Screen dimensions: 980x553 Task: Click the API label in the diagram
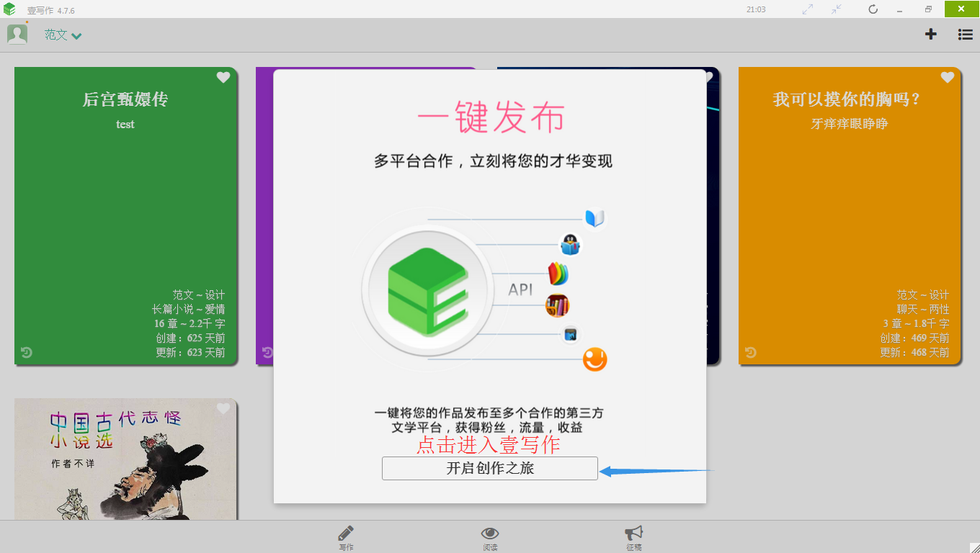[x=520, y=289]
